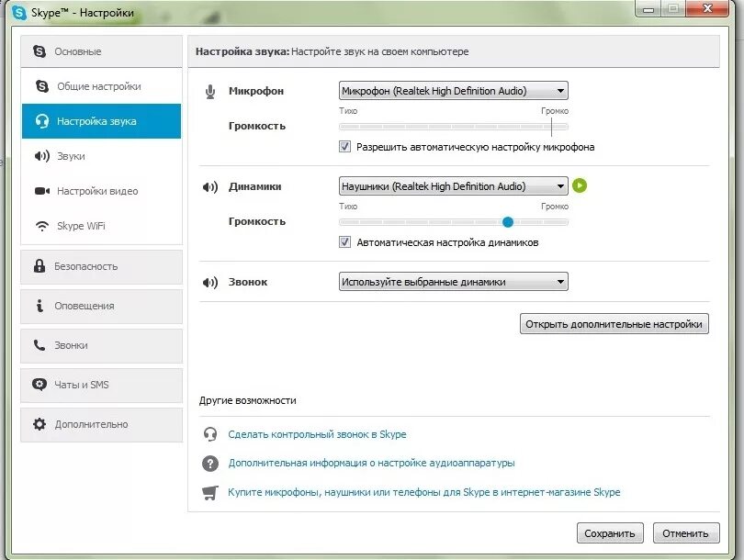Screen dimensions: 744x560
Task: Click the speaker icon next to Звонок
Action: (x=210, y=283)
